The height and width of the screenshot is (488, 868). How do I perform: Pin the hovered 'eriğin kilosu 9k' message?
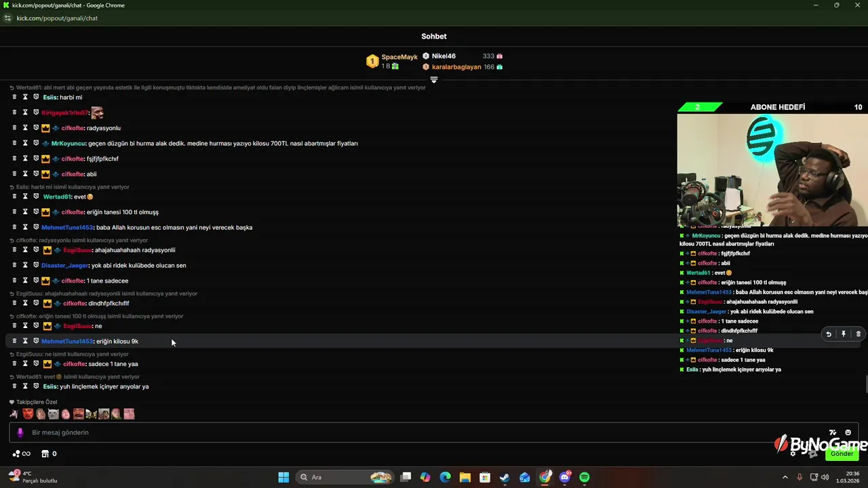844,334
